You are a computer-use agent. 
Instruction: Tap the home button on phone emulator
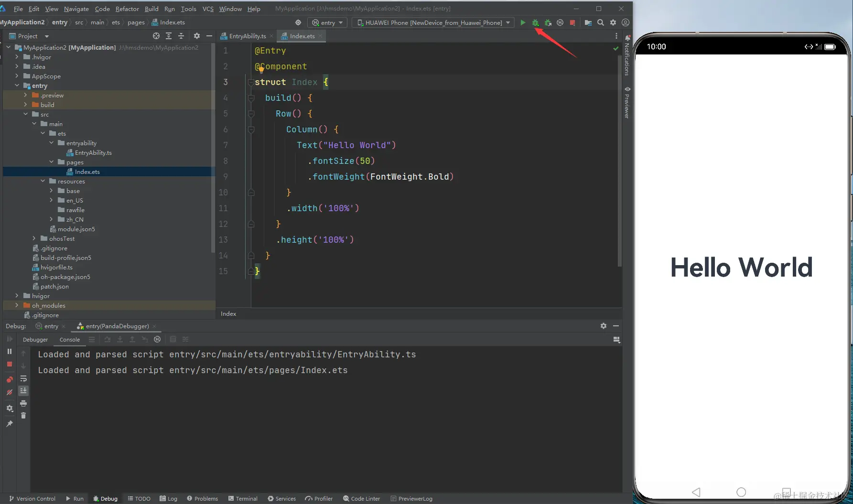[x=741, y=492]
